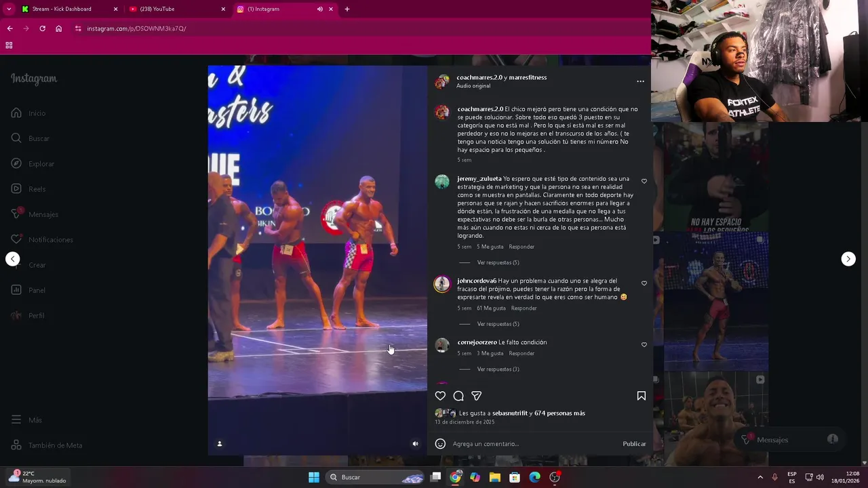Reply to jeremy_zulueta's comment
868x488 pixels.
[521, 247]
